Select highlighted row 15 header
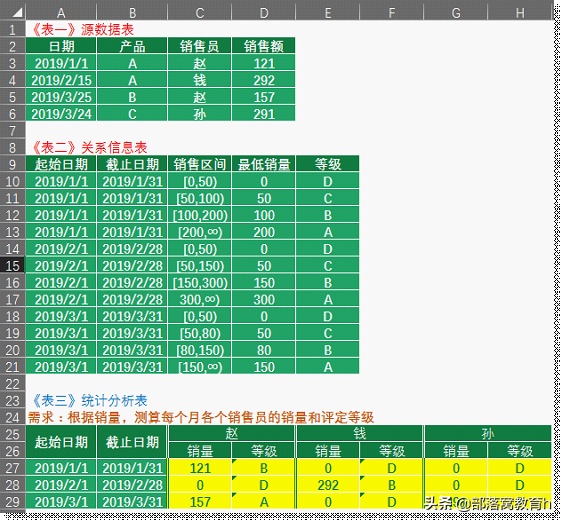The width and height of the screenshot is (565, 524). coord(13,266)
